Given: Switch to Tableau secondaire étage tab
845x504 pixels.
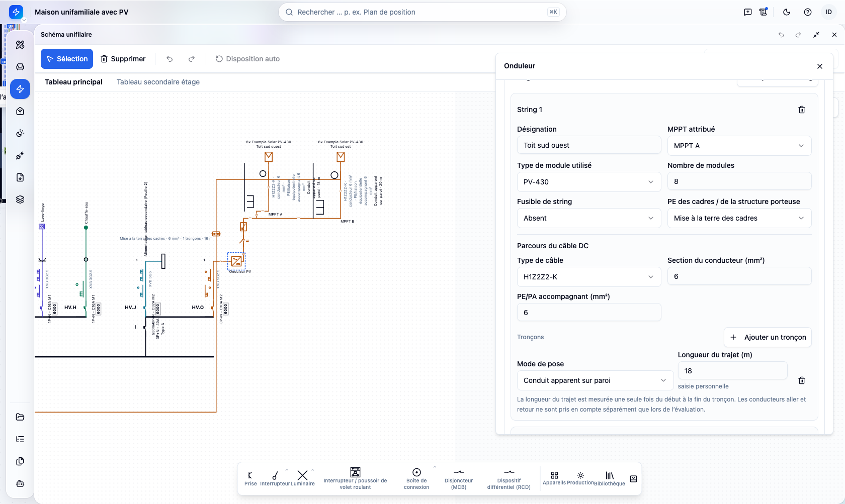Looking at the screenshot, I should pyautogui.click(x=158, y=82).
